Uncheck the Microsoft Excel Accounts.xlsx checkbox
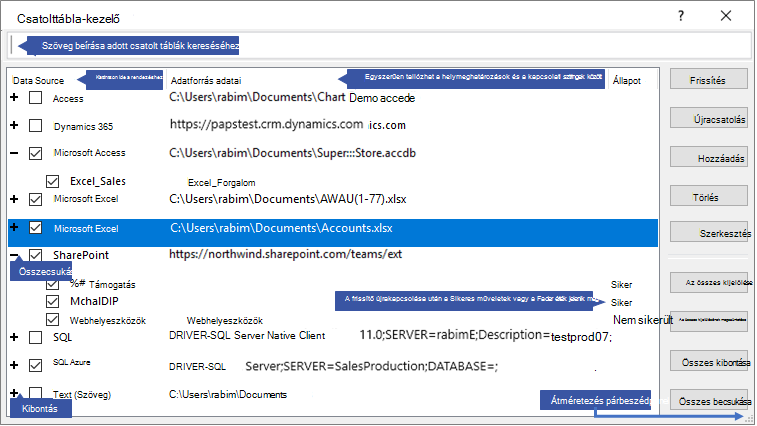This screenshot has width=757, height=426. coord(35,227)
